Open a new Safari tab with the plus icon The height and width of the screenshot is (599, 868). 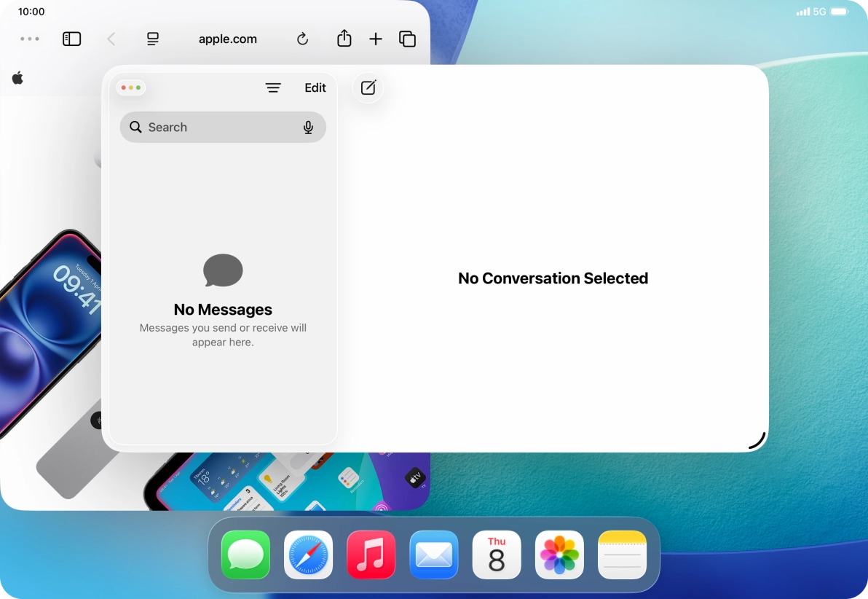376,39
